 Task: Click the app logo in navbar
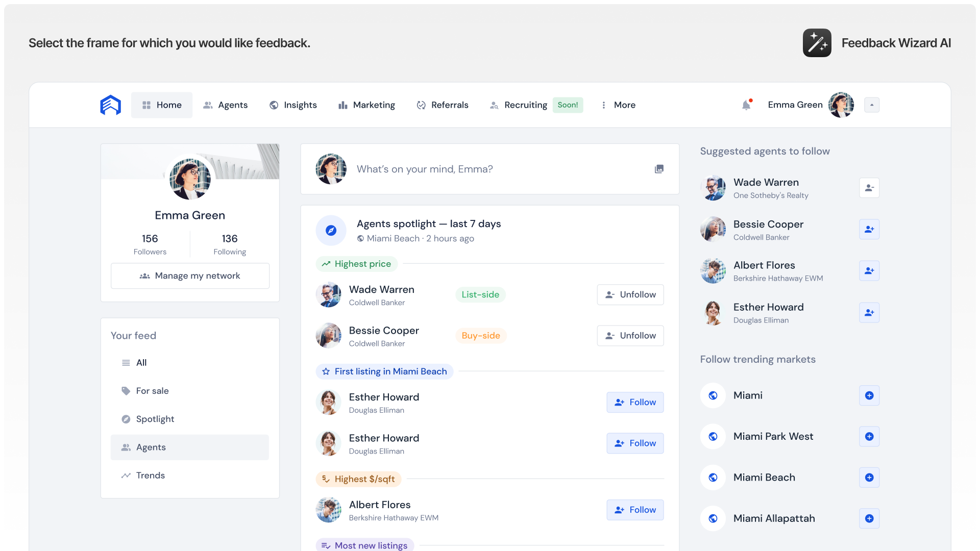click(110, 105)
